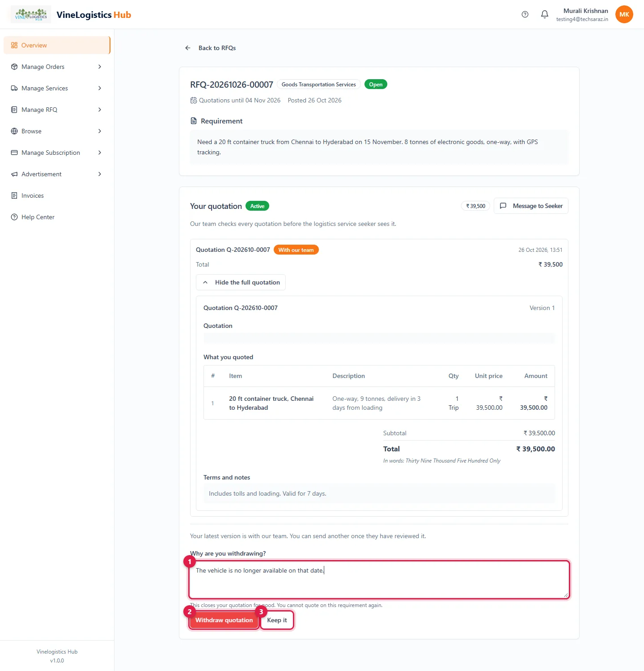
Task: Click the Invoices receipt icon
Action: pyautogui.click(x=14, y=195)
